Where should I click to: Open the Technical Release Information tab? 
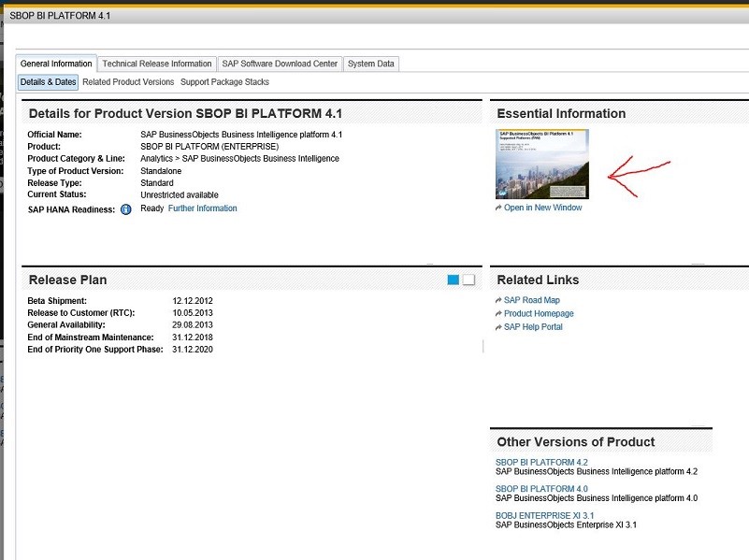point(157,64)
